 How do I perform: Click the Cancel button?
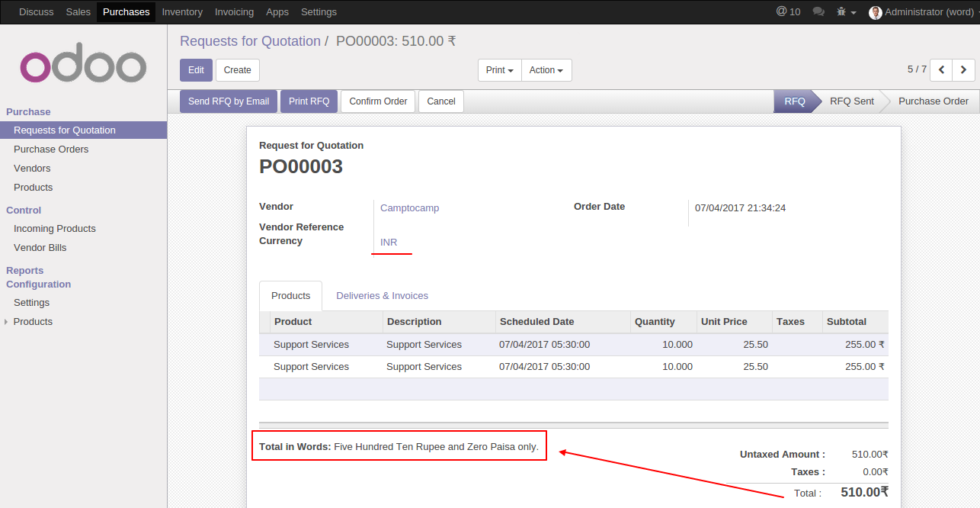[x=441, y=101]
